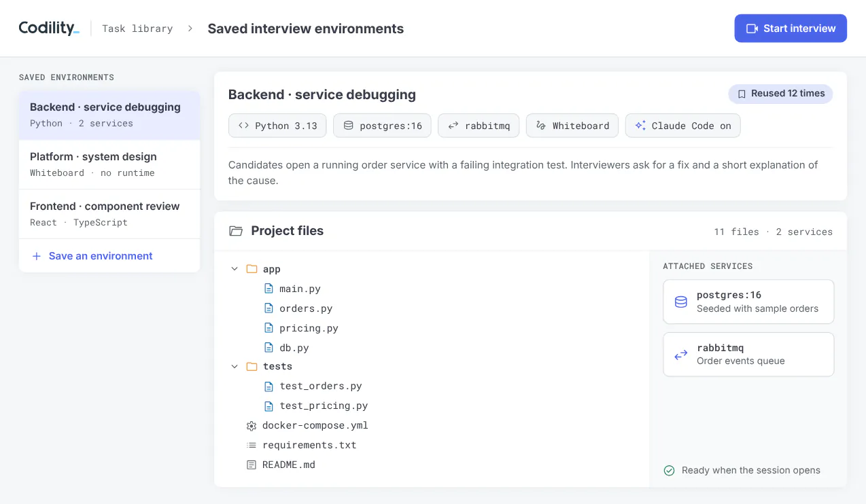Click the postgres:16 chip in the header

pyautogui.click(x=382, y=126)
